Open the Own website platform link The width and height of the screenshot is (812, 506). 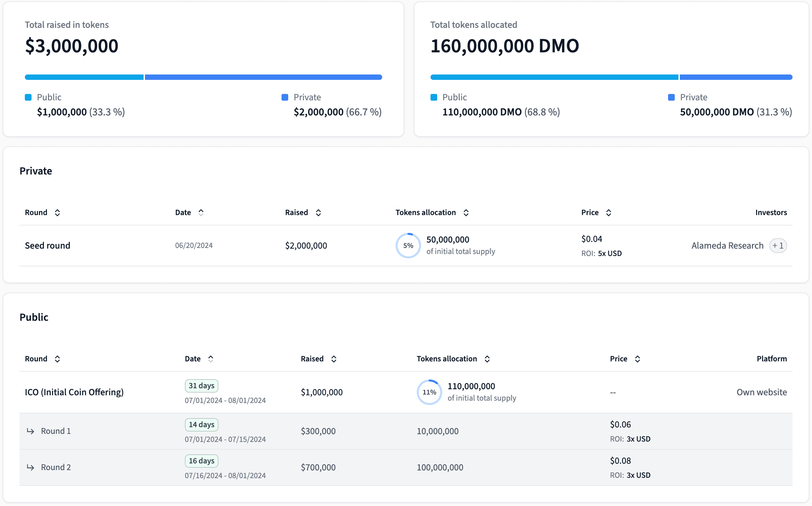pos(761,392)
